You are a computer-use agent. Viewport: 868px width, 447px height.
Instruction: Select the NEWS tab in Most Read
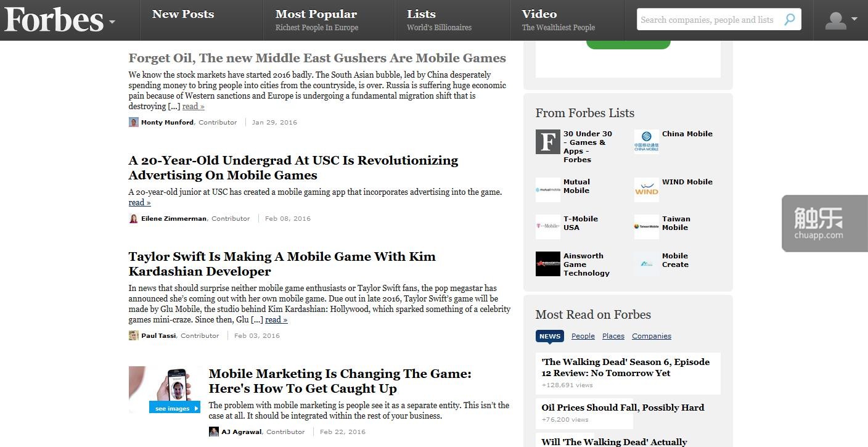pos(549,336)
